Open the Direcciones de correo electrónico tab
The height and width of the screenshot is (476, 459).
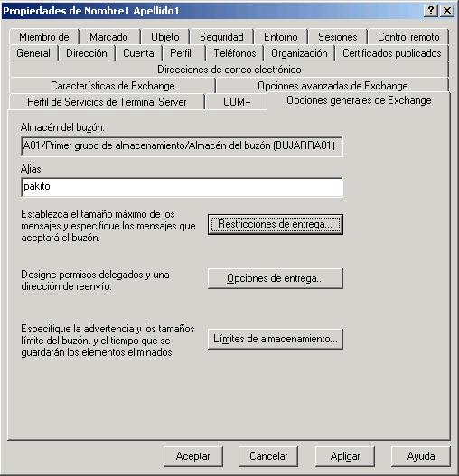pos(229,70)
